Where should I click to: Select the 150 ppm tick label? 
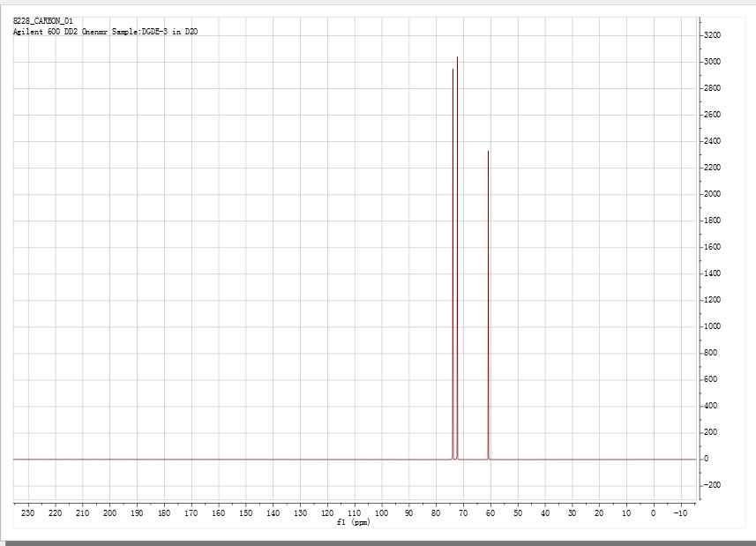pos(245,513)
